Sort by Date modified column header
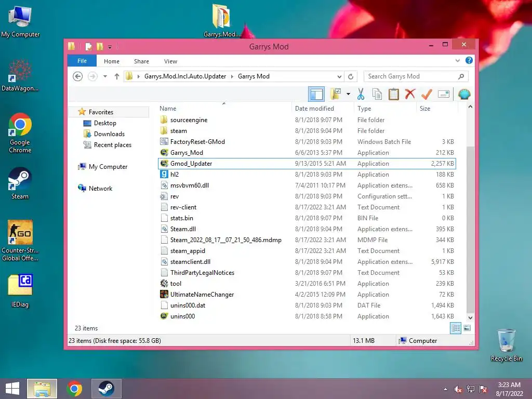Screen dimensions: 532x399 tap(322, 108)
